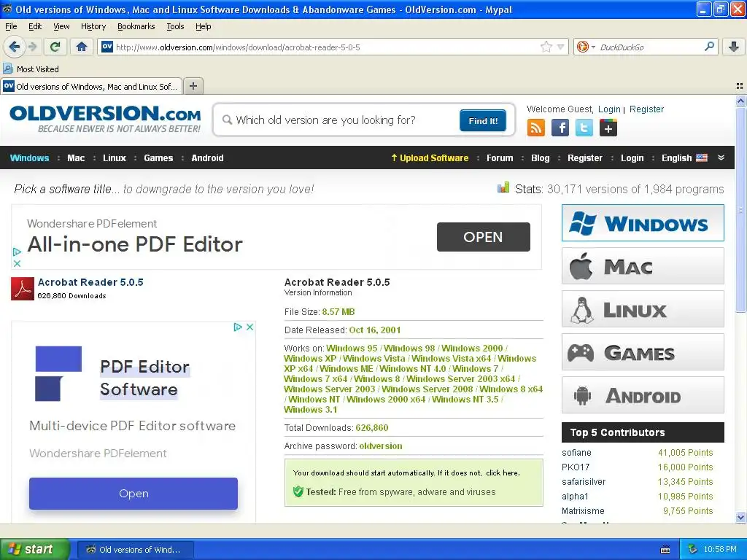Open the RSS feed icon
747x560 pixels.
[x=536, y=128]
